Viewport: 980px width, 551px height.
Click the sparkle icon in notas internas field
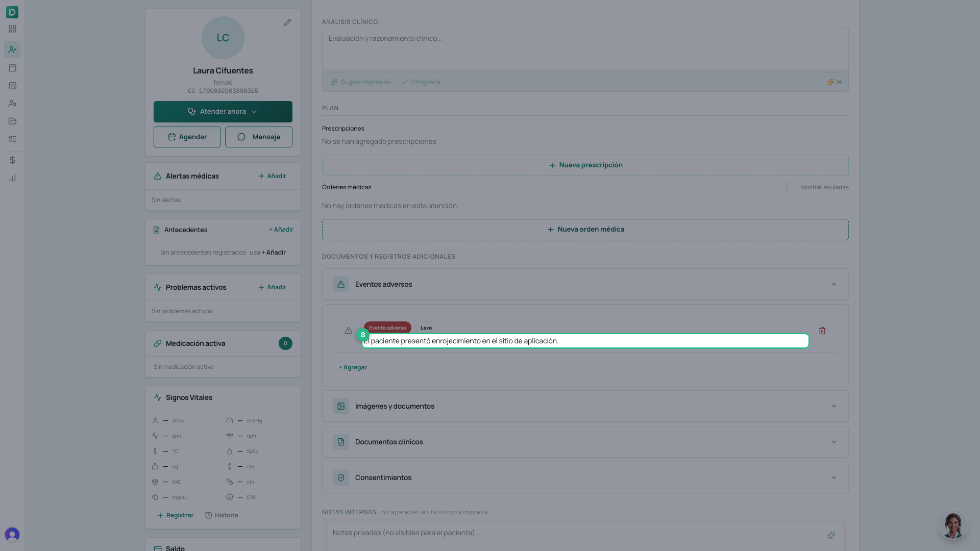tap(831, 535)
